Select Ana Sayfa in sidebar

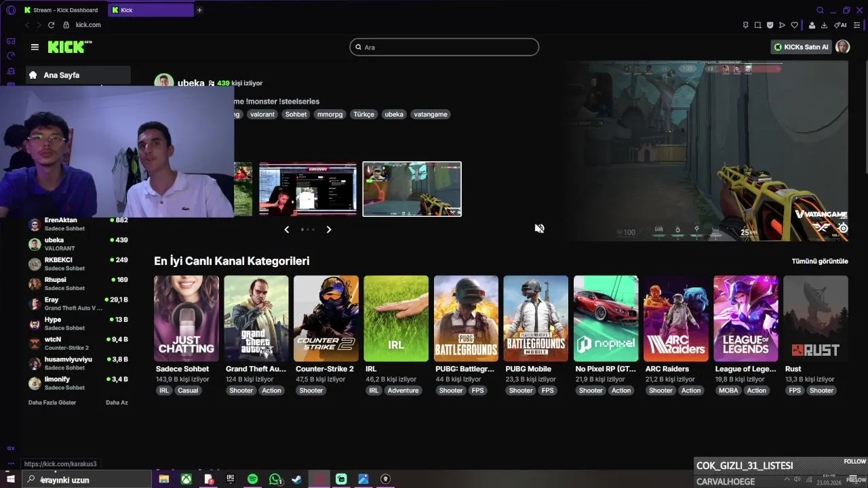(79, 75)
